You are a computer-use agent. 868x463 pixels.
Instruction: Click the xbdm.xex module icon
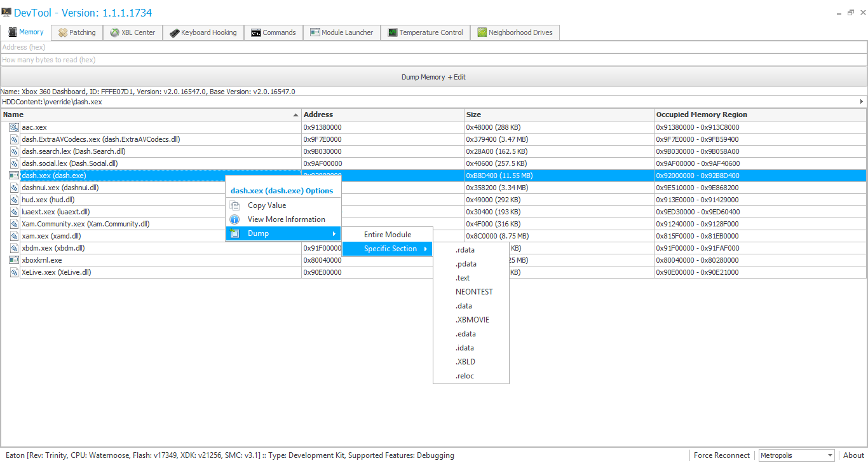14,248
